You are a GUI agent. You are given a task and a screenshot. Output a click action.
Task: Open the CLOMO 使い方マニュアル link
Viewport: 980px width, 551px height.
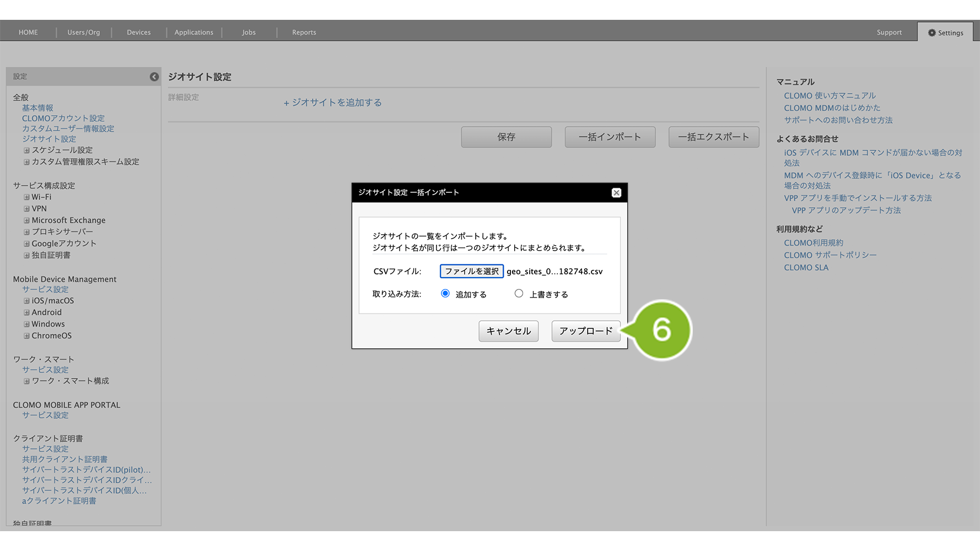point(830,96)
